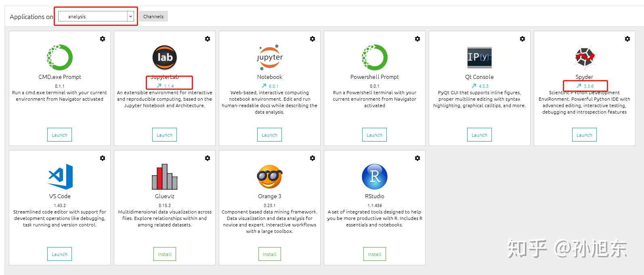The height and width of the screenshot is (275, 644).
Task: Click the Notebook version 6.0.1 link
Action: pos(274,86)
